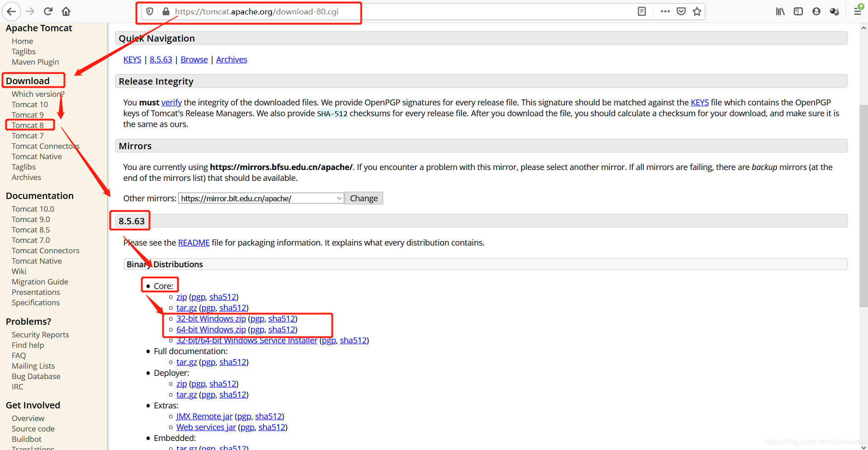Show site security info via padlock icon

(x=166, y=11)
